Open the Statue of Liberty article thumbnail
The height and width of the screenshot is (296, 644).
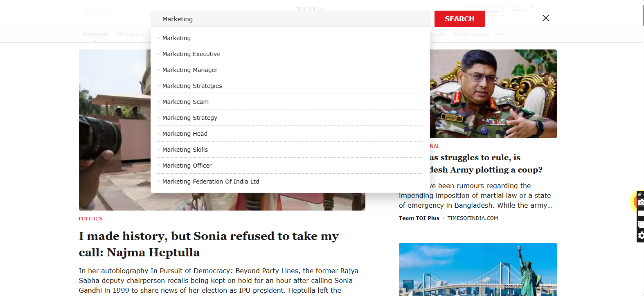[x=477, y=269]
